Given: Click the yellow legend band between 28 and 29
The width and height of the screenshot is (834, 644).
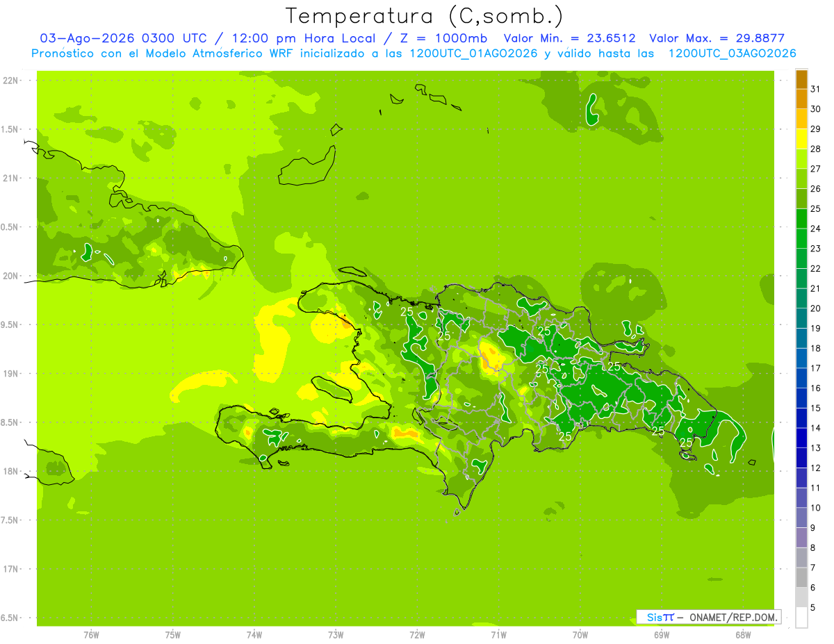Looking at the screenshot, I should click(801, 139).
